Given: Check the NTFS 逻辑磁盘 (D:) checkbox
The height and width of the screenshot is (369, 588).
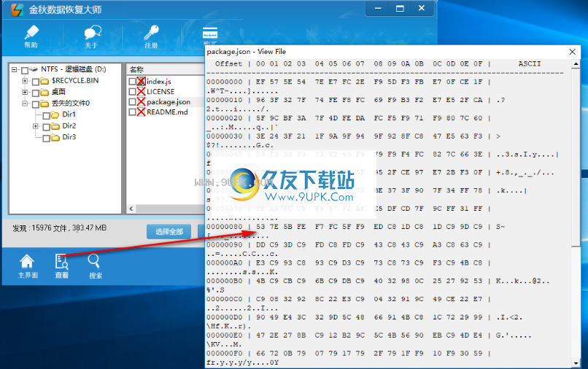Looking at the screenshot, I should click(25, 70).
